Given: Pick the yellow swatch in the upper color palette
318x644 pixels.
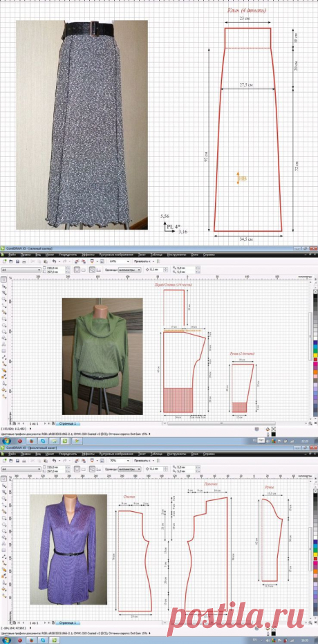Looking at the screenshot, I should click(x=315, y=356).
